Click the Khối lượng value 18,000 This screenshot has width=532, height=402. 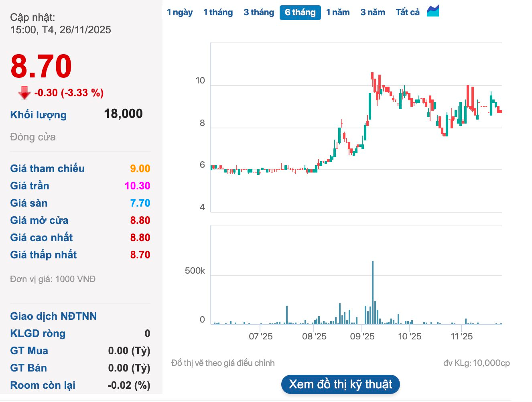[x=123, y=114]
